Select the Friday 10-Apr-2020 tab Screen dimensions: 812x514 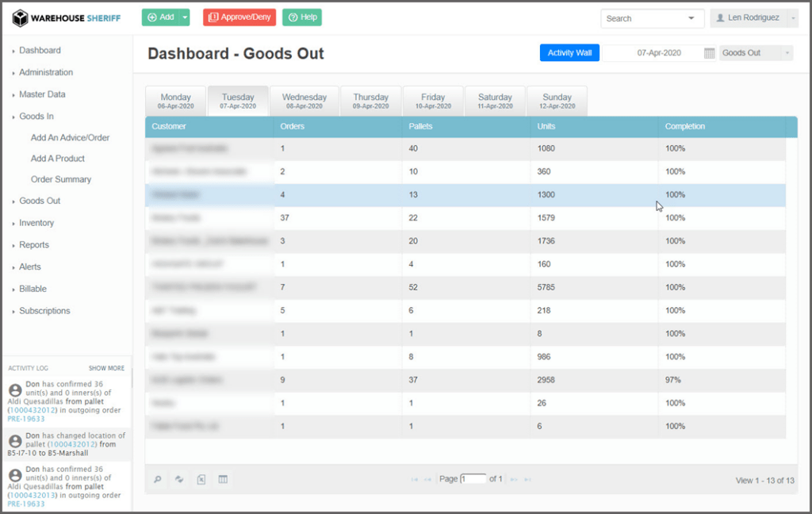433,101
